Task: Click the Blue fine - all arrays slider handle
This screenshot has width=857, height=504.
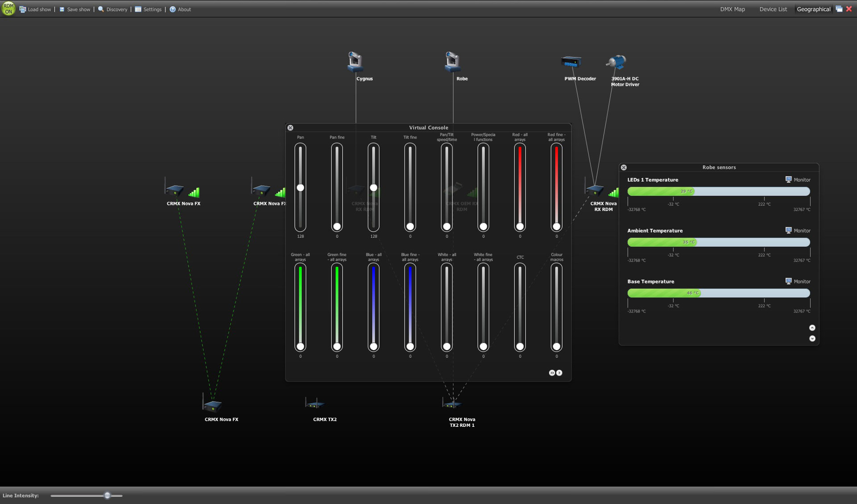Action: click(410, 347)
